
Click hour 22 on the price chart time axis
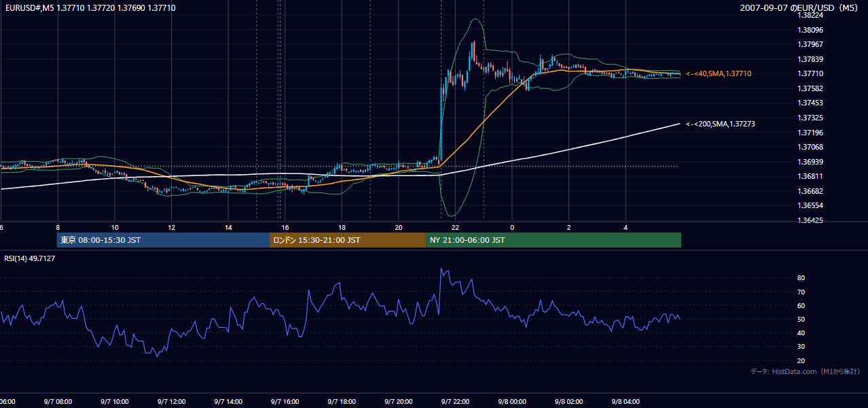coord(455,228)
